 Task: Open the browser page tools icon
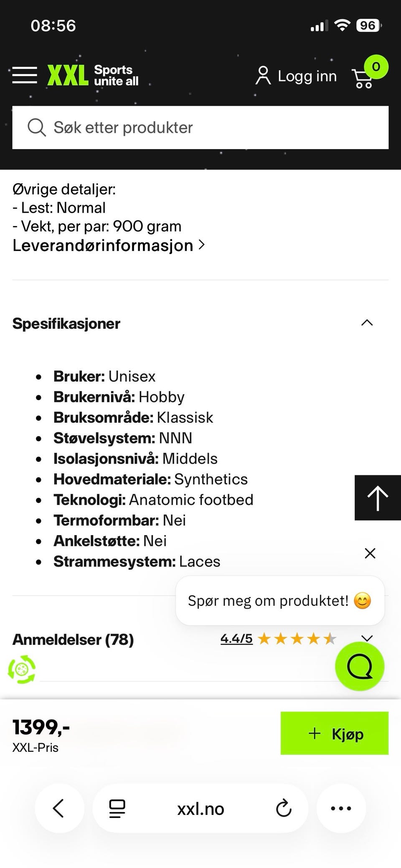coord(117,808)
